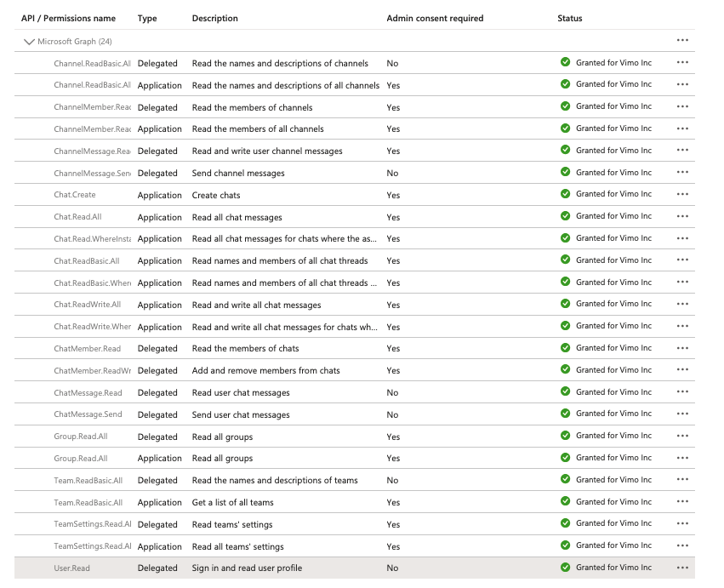This screenshot has width=724, height=588.
Task: Open ellipsis menu for Chat.Create row
Action: [x=682, y=195]
